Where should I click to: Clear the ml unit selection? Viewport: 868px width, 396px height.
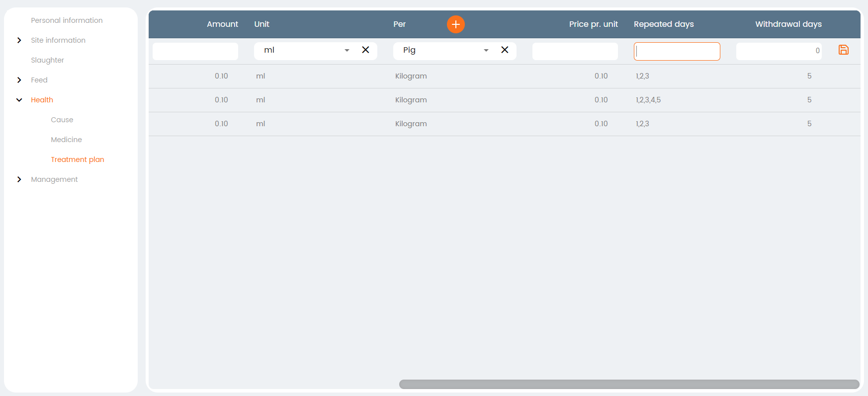365,50
